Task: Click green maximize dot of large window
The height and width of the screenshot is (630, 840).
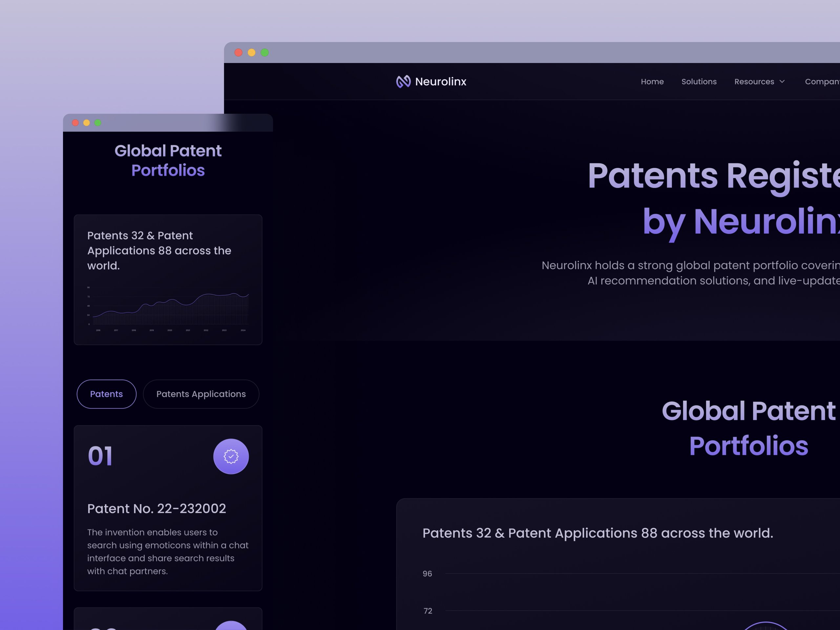Action: (x=265, y=52)
